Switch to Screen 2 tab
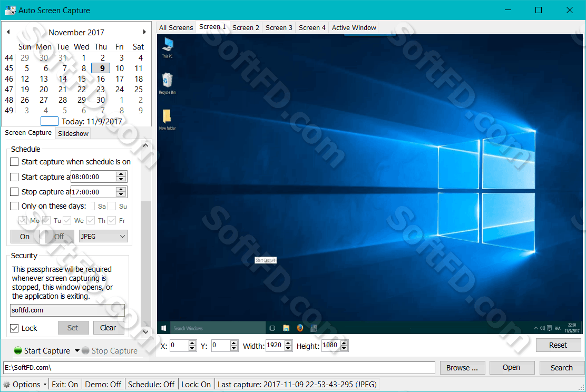This screenshot has height=392, width=586. point(246,27)
